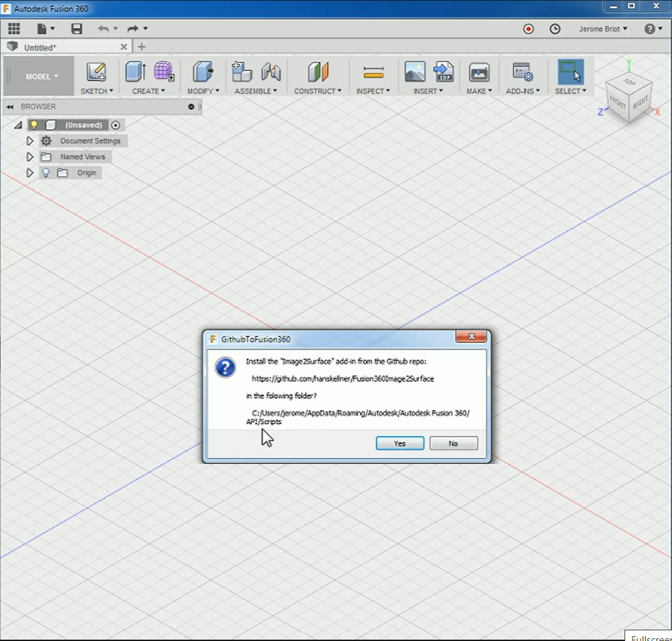
Task: Expand the Document Settings node
Action: [x=29, y=141]
